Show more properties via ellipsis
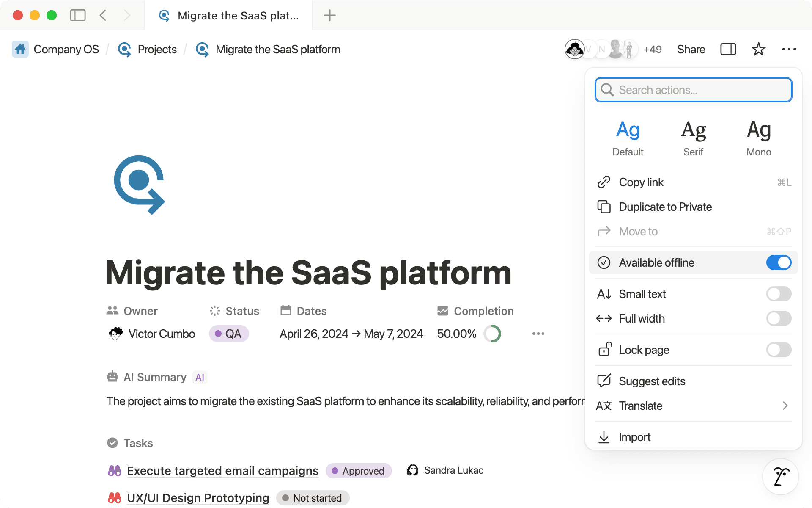Screen dimensions: 812x508 tap(538, 334)
